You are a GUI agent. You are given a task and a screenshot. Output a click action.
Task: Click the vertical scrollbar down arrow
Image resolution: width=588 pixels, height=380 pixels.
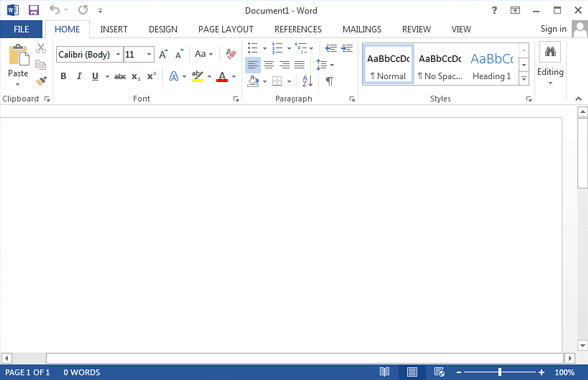point(582,345)
